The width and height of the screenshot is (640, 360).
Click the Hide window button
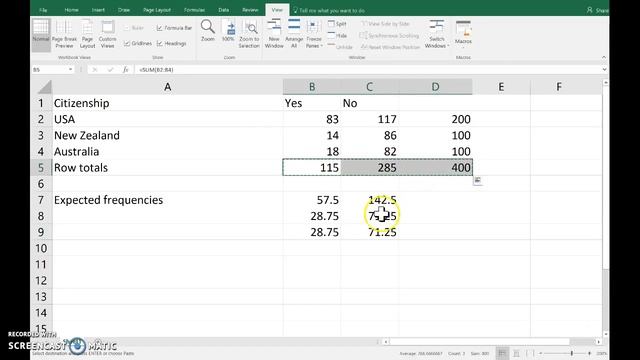pyautogui.click(x=337, y=36)
